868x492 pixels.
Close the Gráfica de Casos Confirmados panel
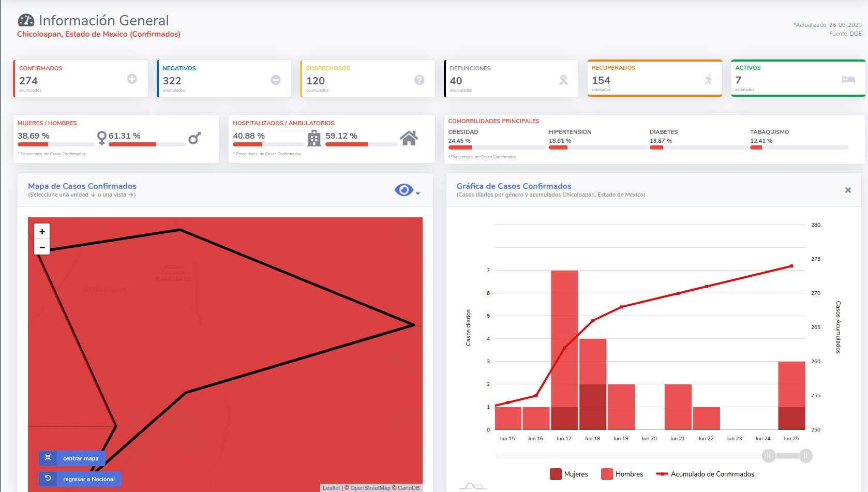point(848,190)
